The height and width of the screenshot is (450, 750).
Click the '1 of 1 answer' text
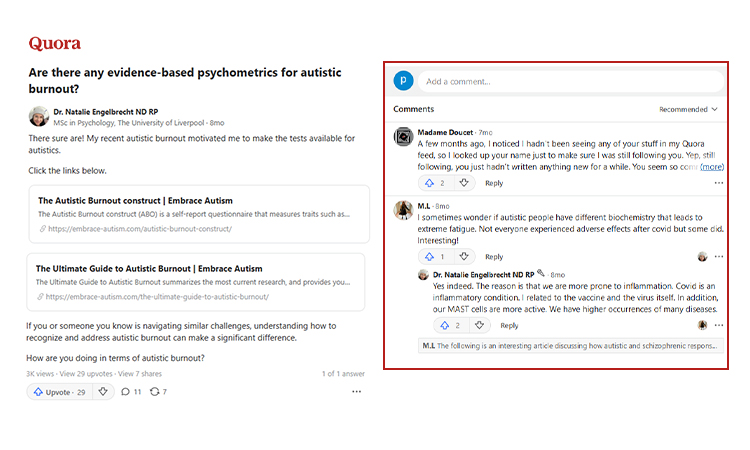(x=343, y=374)
